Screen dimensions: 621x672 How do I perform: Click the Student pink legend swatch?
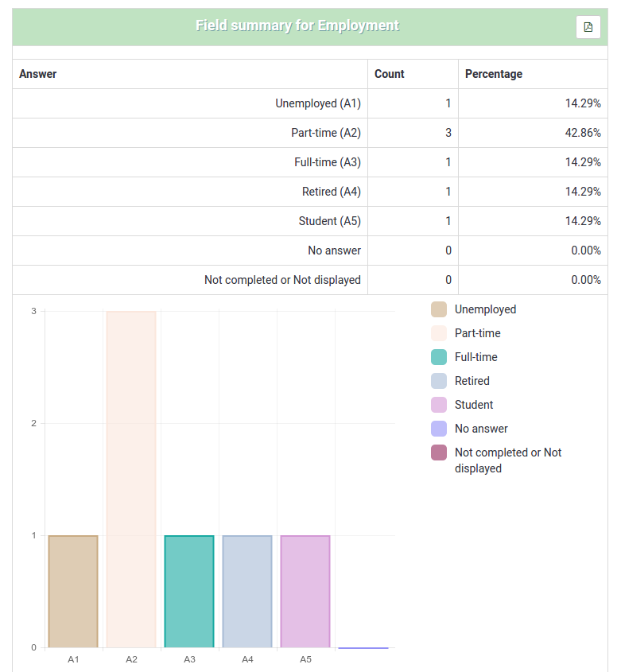click(x=439, y=405)
